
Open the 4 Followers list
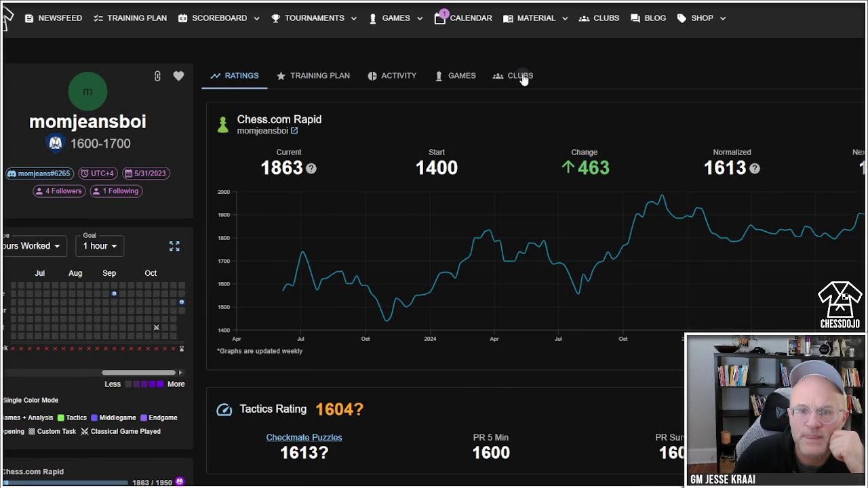click(x=59, y=191)
